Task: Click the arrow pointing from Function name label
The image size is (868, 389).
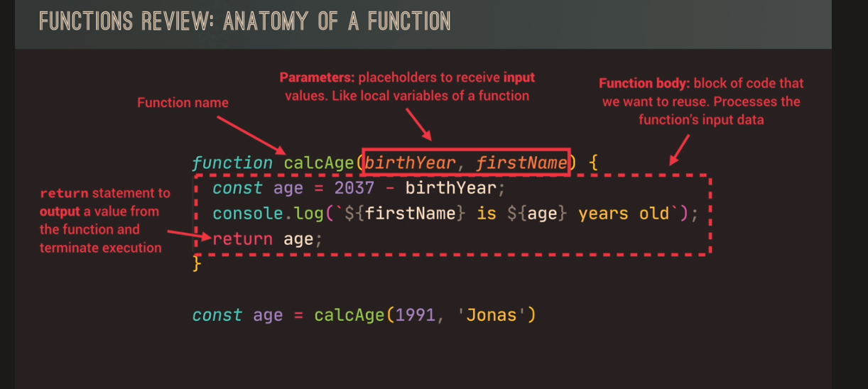Action: coord(249,134)
